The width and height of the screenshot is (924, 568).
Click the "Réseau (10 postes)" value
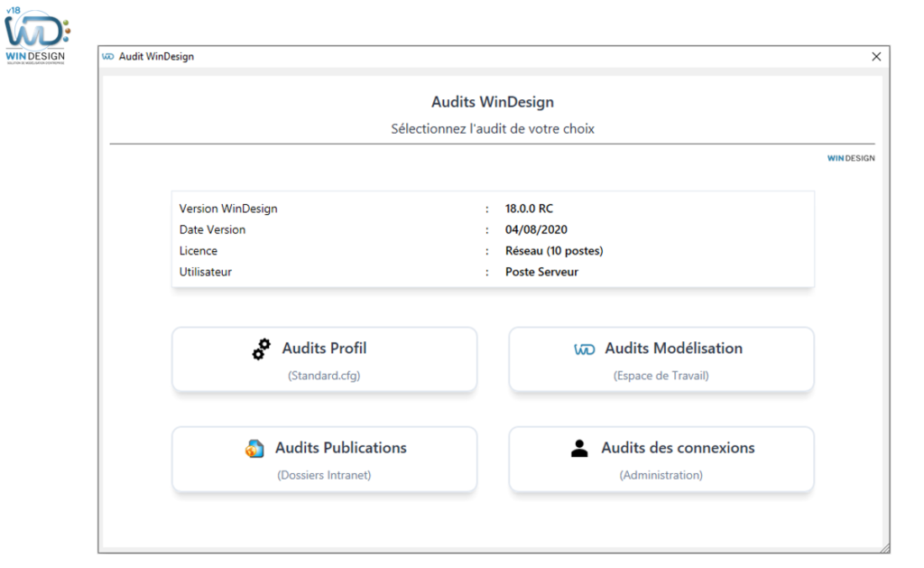[554, 251]
